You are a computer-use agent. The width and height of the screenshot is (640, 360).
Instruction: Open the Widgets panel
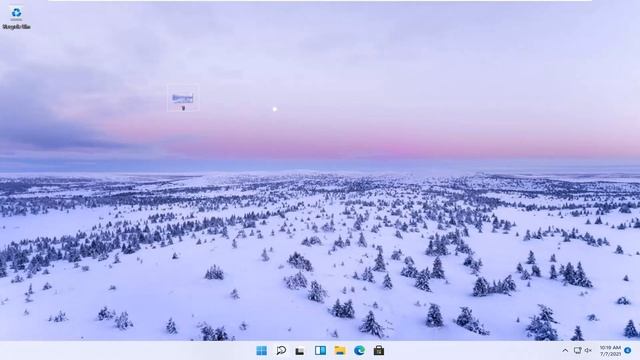(x=320, y=351)
